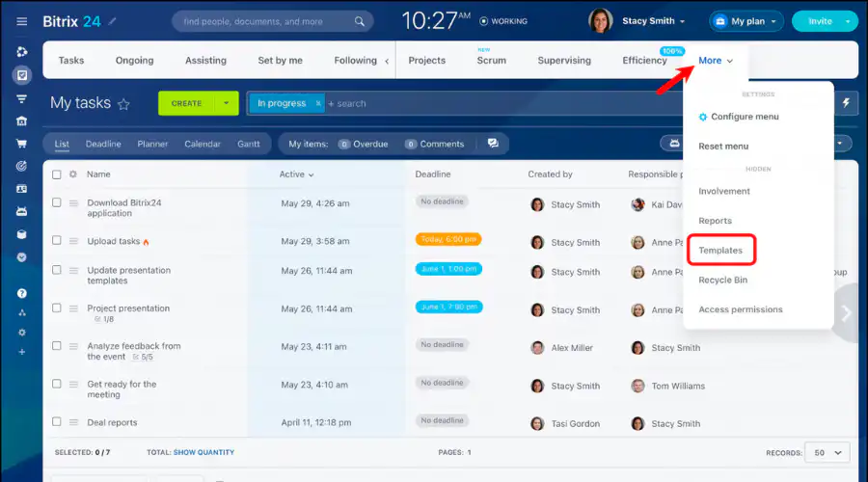Open the contact card sidebar icon
Screen dimensions: 868x482
point(21,189)
